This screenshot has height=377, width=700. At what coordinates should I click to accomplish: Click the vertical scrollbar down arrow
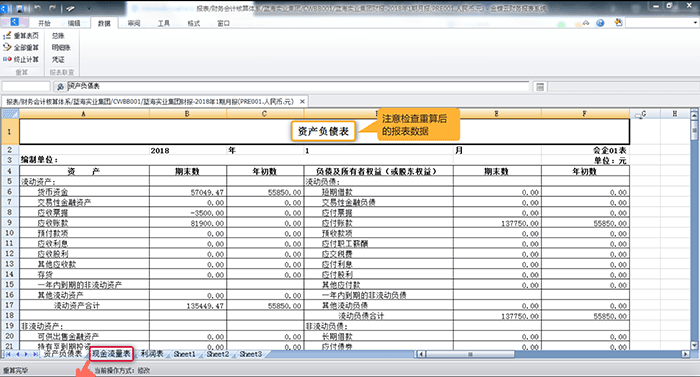(694, 345)
